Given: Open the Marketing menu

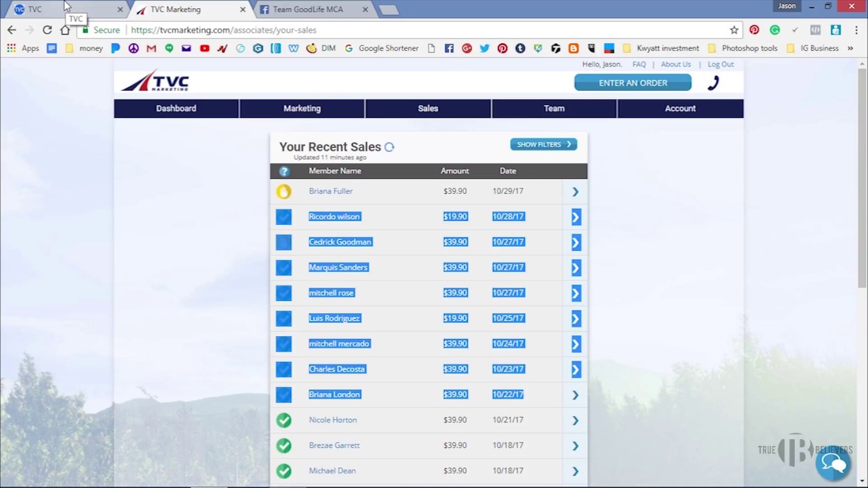Looking at the screenshot, I should 302,108.
